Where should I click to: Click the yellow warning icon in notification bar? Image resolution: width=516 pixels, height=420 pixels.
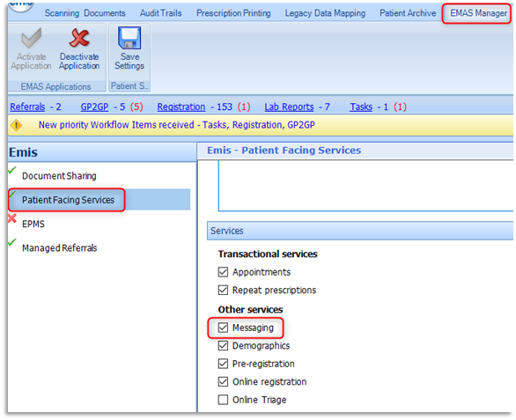[x=16, y=125]
